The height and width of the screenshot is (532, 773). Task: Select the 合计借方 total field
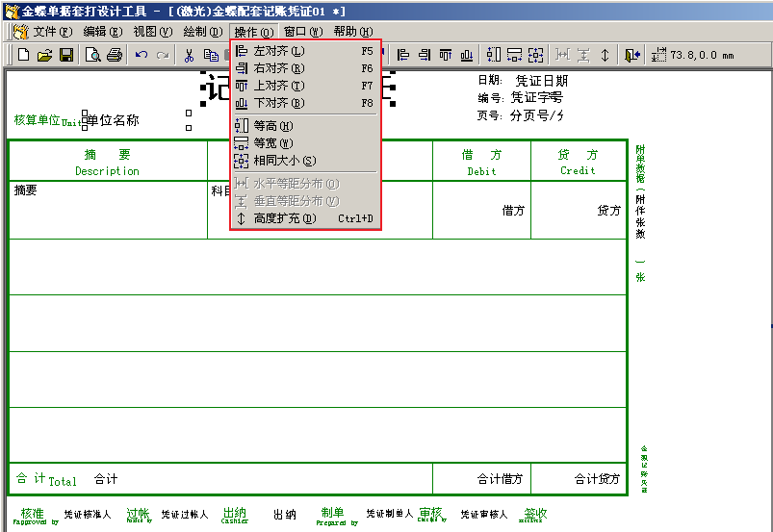[x=500, y=479]
